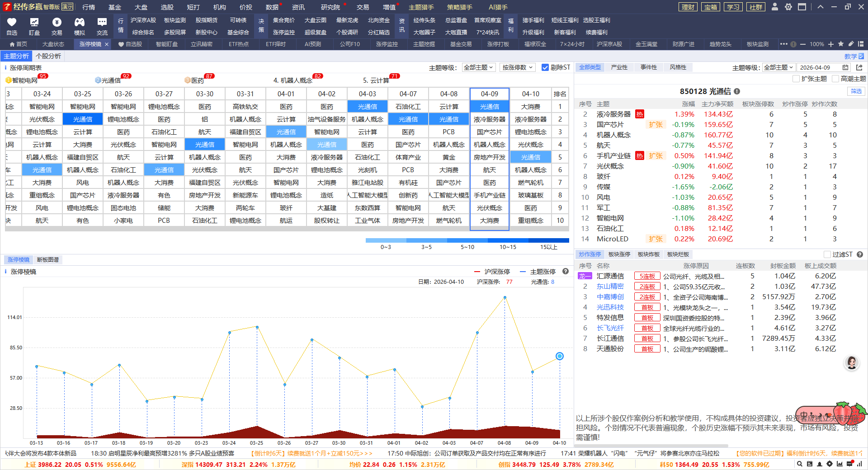The image size is (868, 470).
Task: Switch to the 个股分析 tab
Action: pyautogui.click(x=48, y=56)
